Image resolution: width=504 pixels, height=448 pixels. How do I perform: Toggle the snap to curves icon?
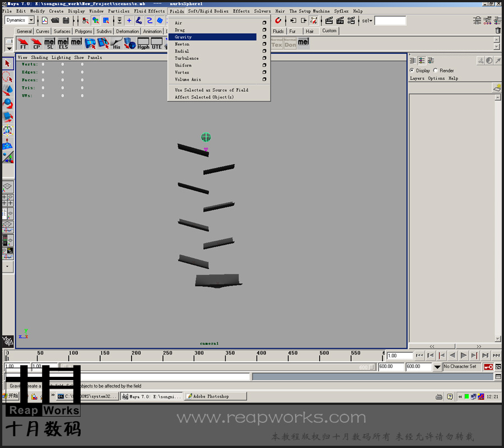pos(139,21)
